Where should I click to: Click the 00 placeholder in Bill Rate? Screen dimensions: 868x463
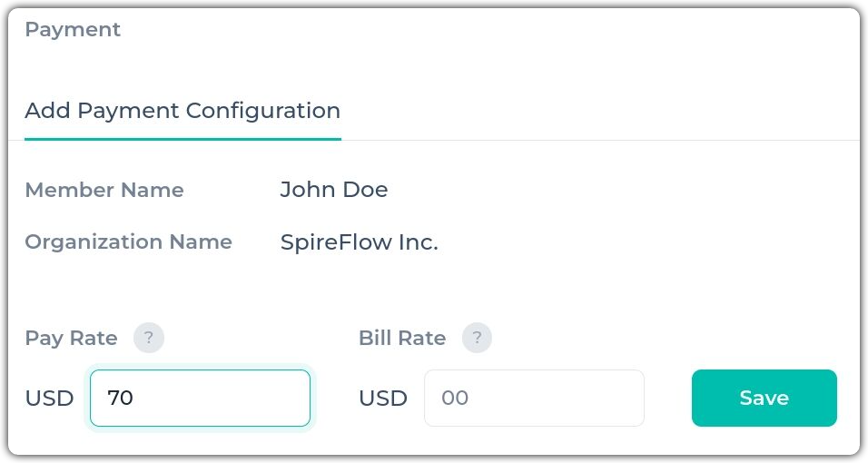pos(455,398)
